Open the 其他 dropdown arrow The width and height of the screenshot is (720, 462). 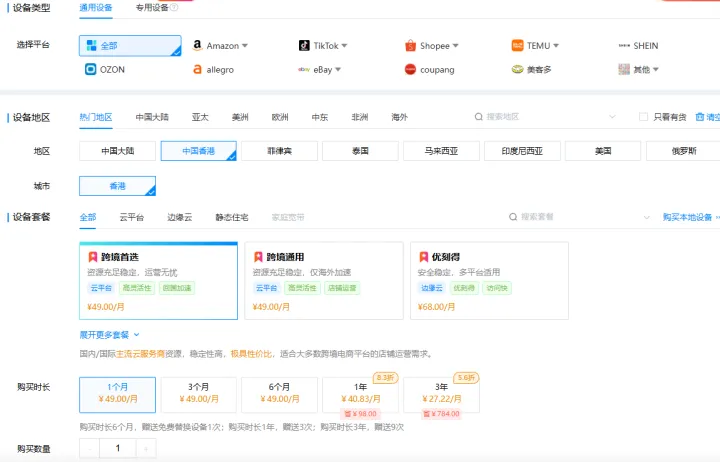point(656,69)
